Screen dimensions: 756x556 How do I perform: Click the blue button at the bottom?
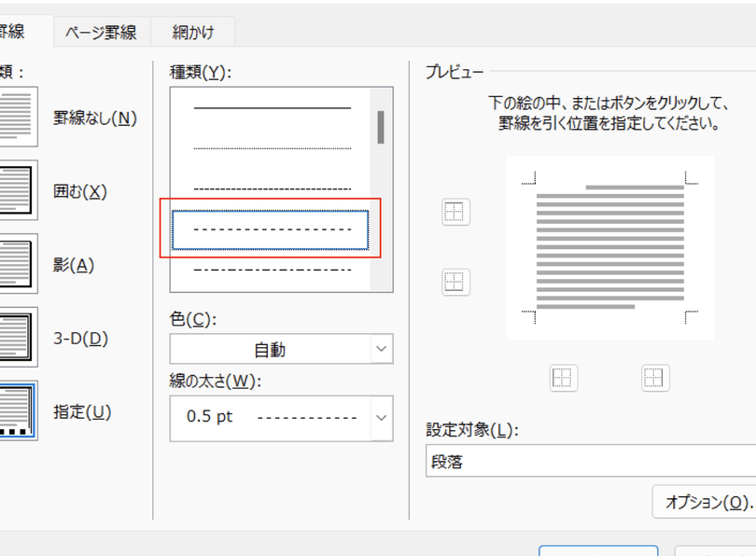click(x=598, y=553)
